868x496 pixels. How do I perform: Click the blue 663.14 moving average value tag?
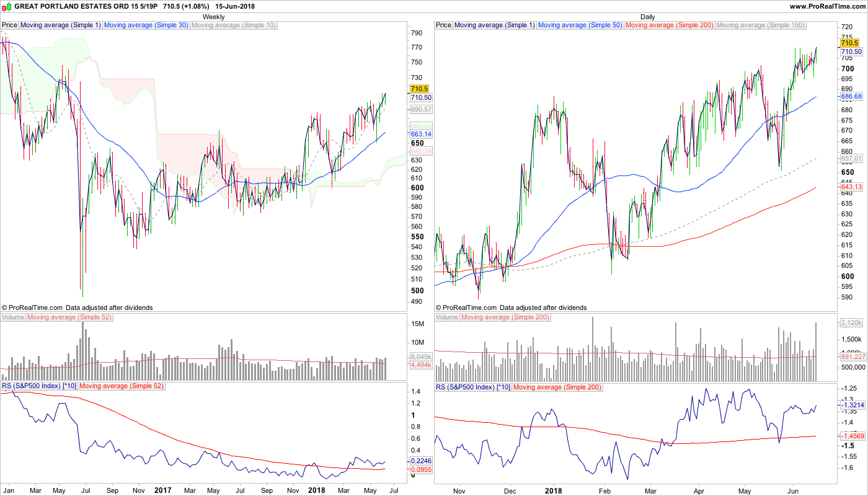click(421, 134)
